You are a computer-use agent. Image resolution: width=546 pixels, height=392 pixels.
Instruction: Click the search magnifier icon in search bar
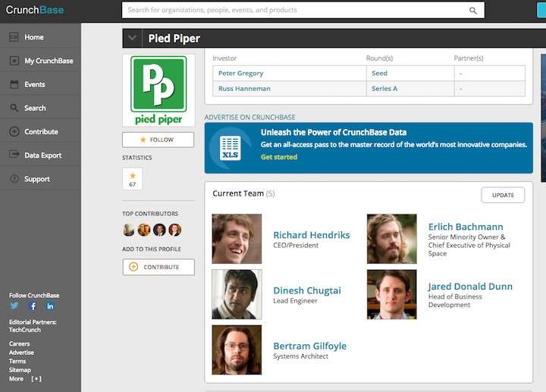coord(473,11)
